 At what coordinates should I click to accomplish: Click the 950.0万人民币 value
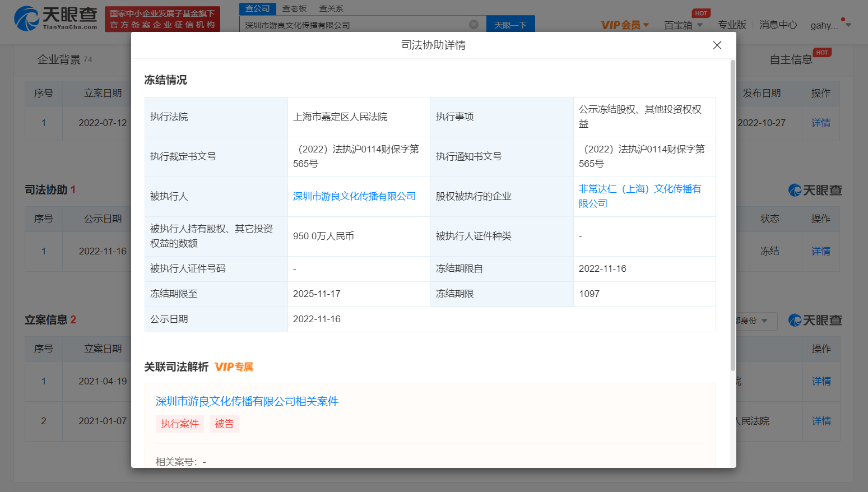(323, 236)
